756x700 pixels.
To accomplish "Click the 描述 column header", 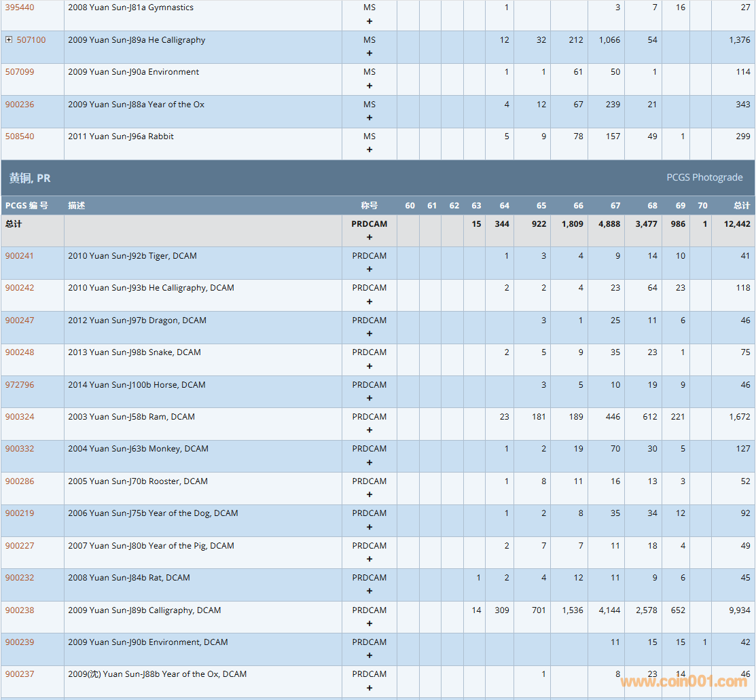I will tap(77, 206).
